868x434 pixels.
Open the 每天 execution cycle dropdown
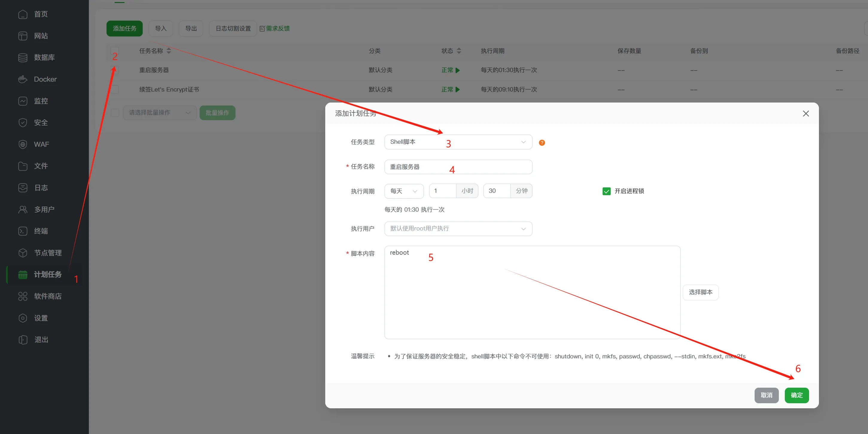point(403,191)
